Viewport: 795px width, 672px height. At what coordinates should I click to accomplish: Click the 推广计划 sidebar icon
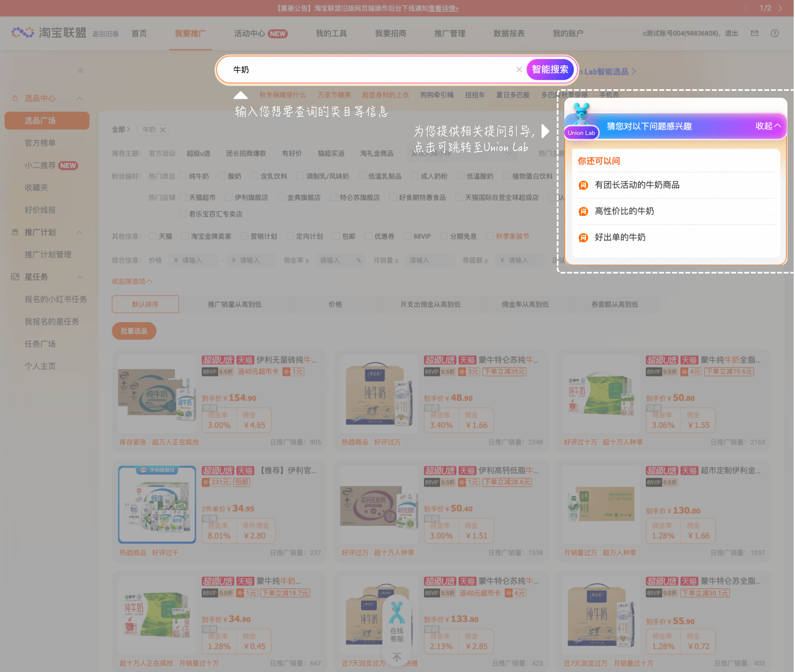pyautogui.click(x=15, y=232)
